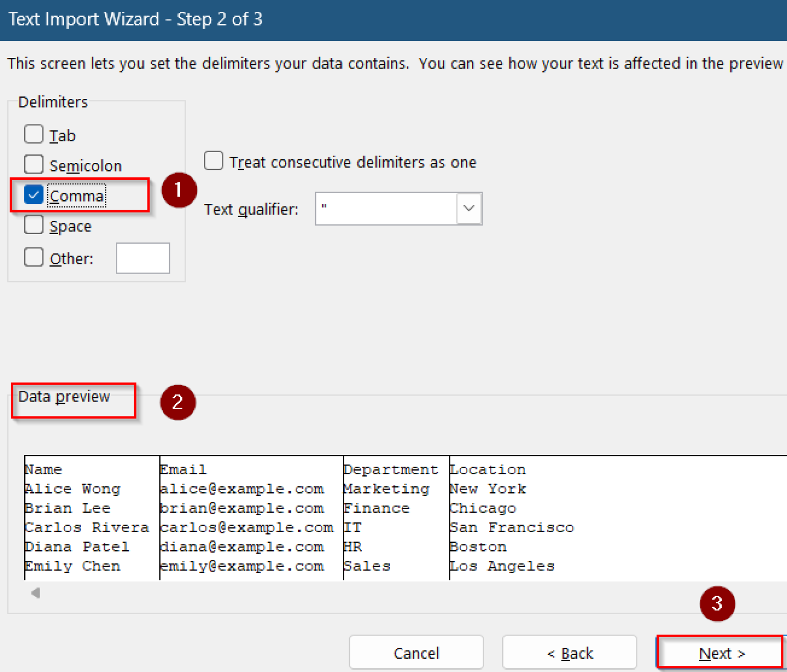Viewport: 787px width, 672px height.
Task: Click the Data preview label
Action: 64,396
